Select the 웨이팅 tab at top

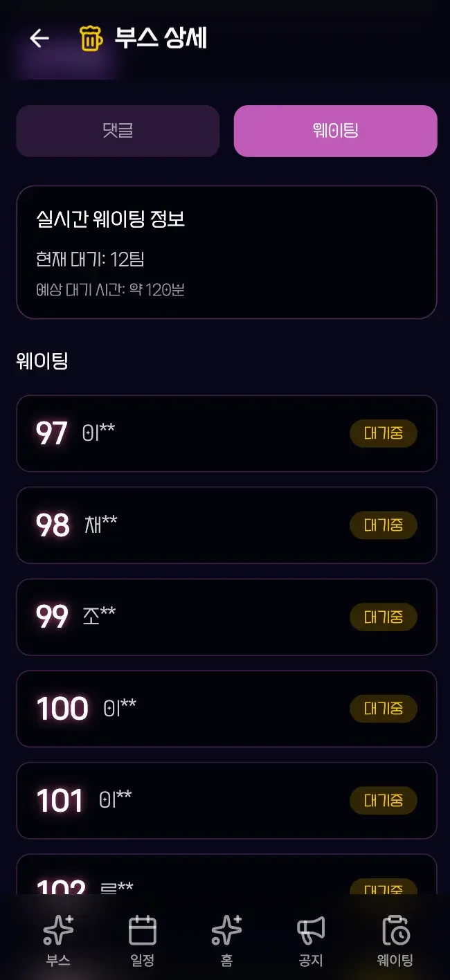tap(335, 131)
